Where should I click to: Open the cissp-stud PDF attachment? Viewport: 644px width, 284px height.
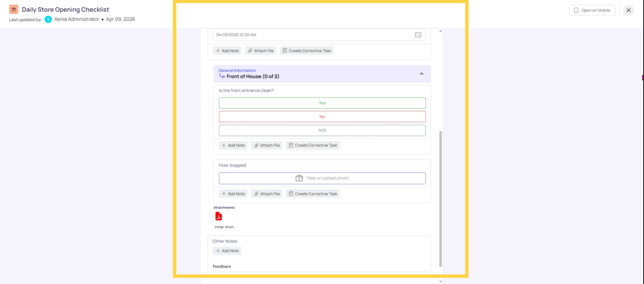pyautogui.click(x=225, y=220)
